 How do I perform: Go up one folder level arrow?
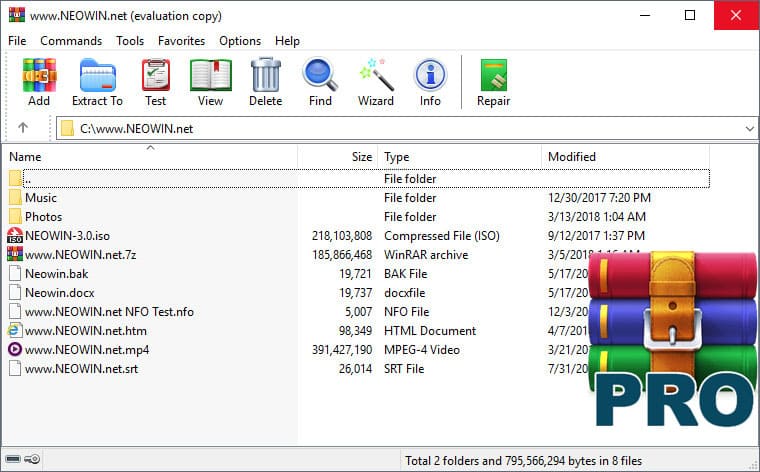(23, 128)
